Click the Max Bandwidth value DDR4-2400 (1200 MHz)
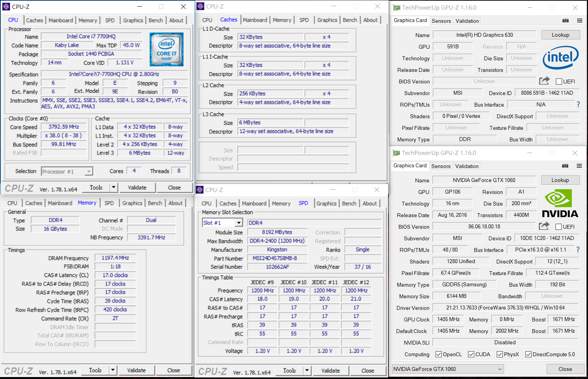Screen dimensions: 588x379 (x=277, y=241)
